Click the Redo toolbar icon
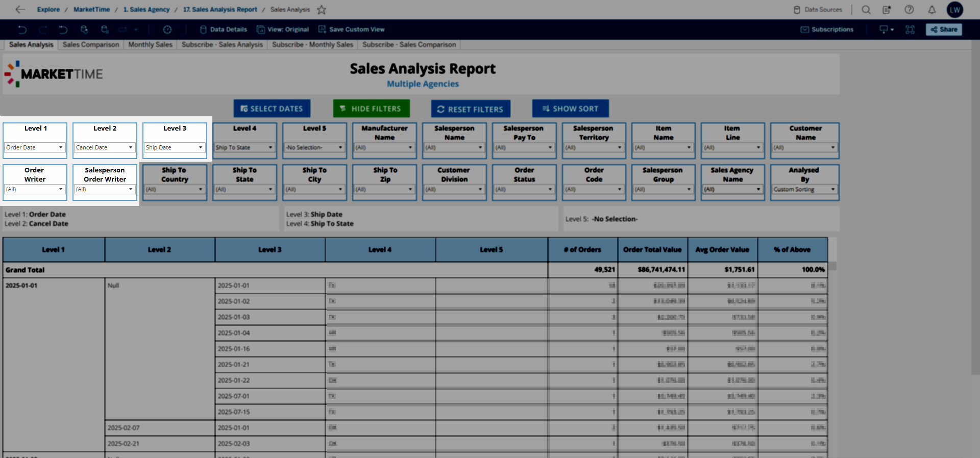 click(x=43, y=30)
